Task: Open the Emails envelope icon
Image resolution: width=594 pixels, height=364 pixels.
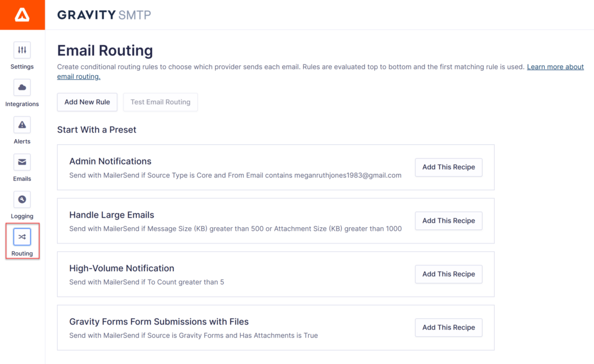Action: 22,162
